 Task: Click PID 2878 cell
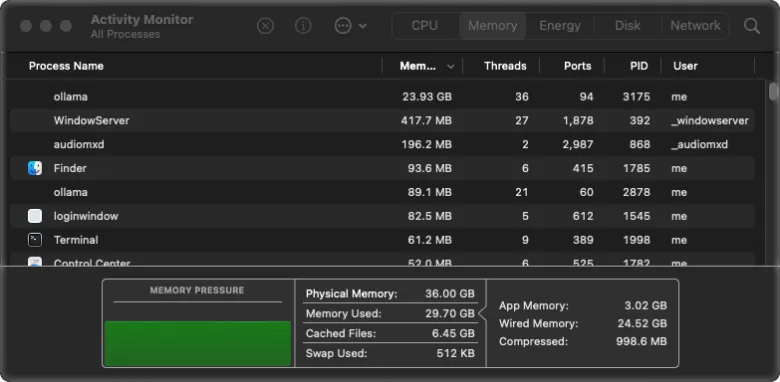pos(636,192)
